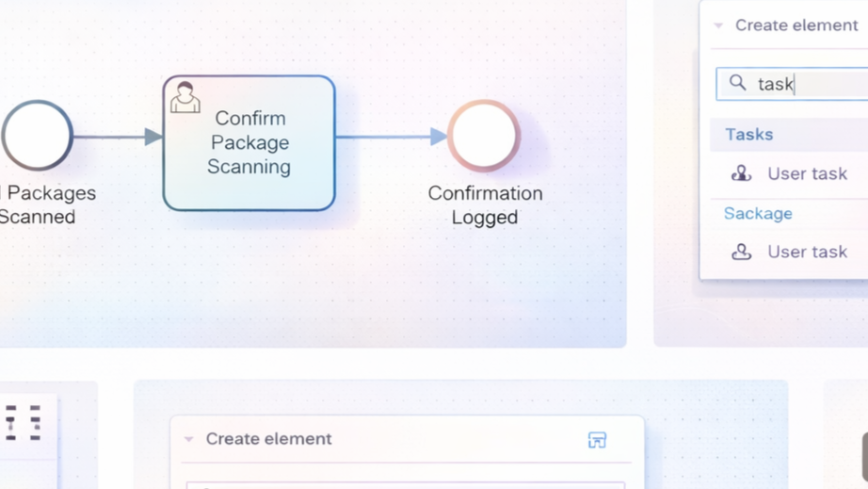Click the Tasks group header

click(749, 135)
